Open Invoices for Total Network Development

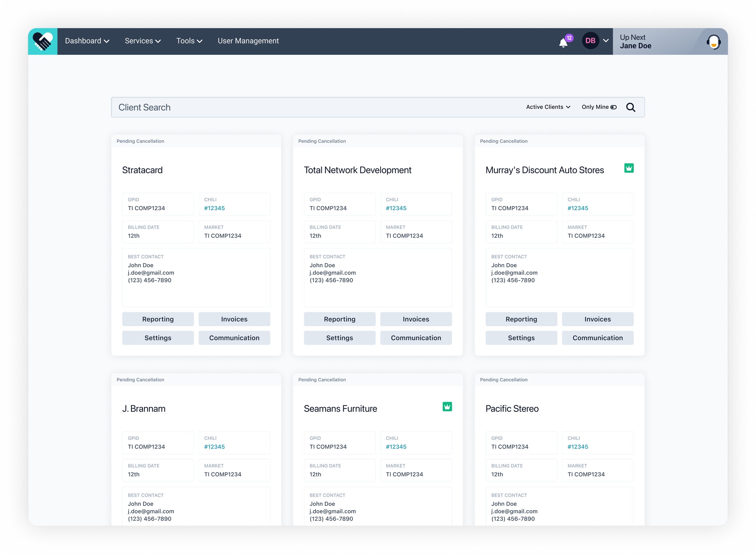pos(416,319)
